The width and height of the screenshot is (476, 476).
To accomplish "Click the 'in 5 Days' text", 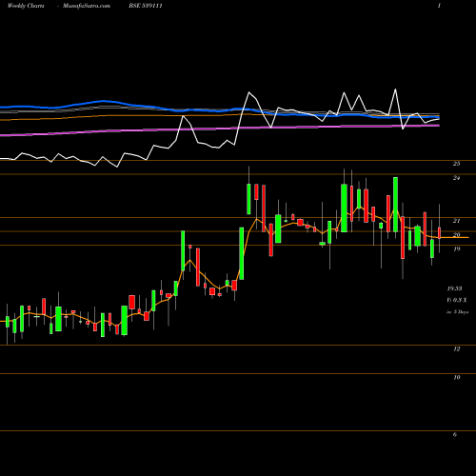I will pos(457,312).
